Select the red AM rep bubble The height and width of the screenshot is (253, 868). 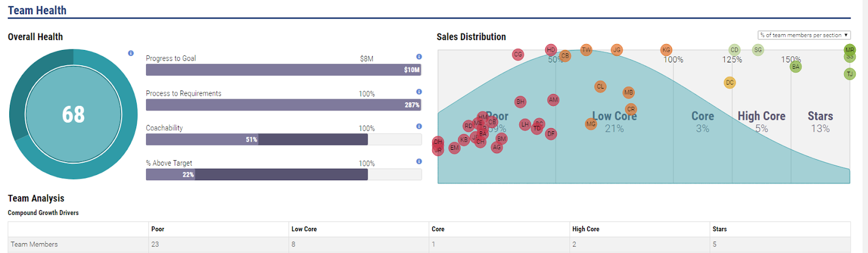coord(553,100)
